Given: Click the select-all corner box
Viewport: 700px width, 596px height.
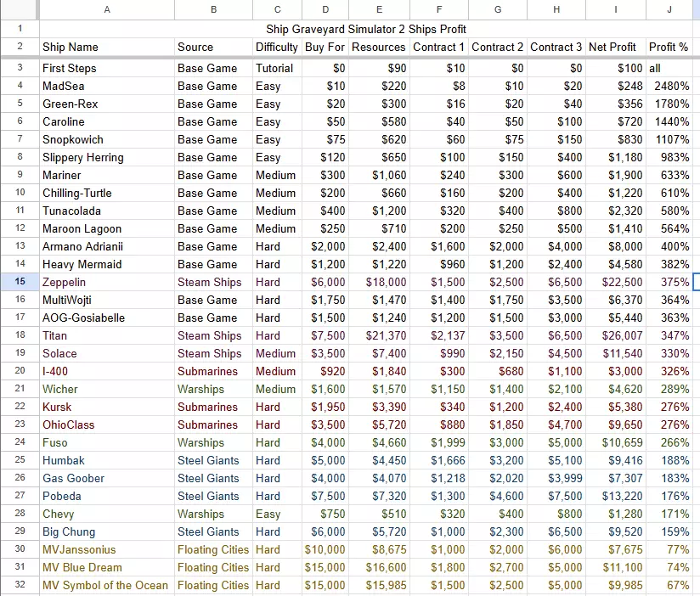Looking at the screenshot, I should (20, 9).
